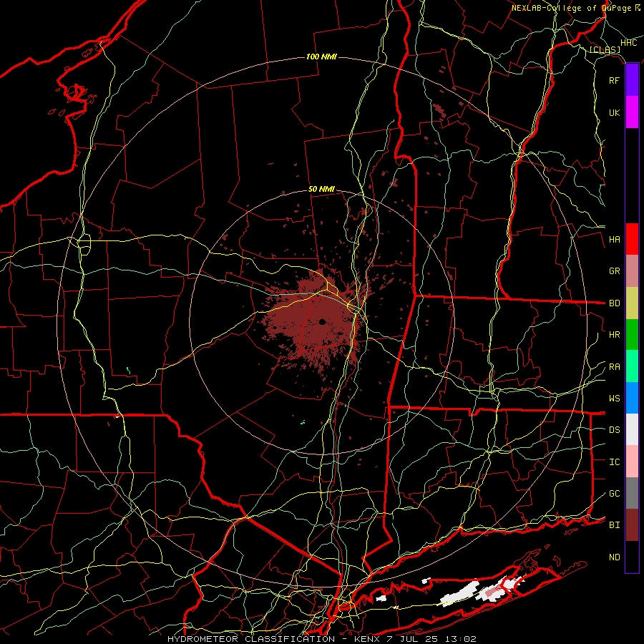Click the 'RF' legend label
This screenshot has height=644, width=644.
615,80
